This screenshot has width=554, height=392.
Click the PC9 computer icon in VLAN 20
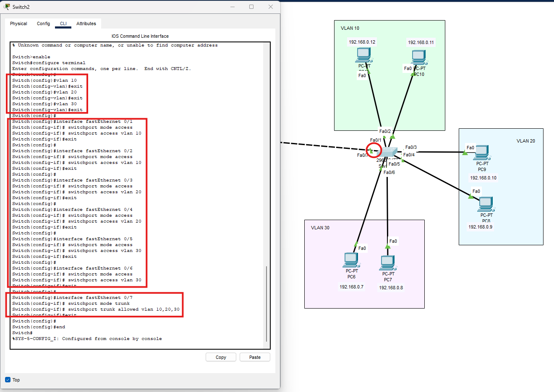[481, 153]
